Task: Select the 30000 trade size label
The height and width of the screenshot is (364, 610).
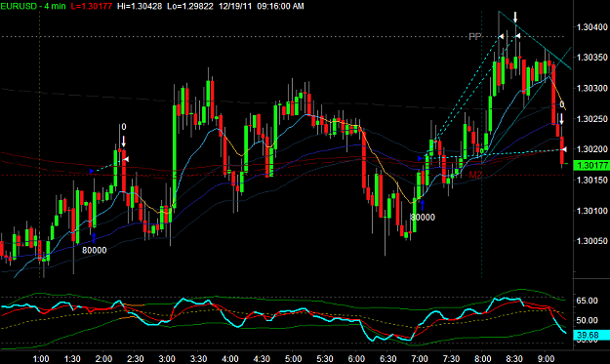Action: click(x=423, y=217)
